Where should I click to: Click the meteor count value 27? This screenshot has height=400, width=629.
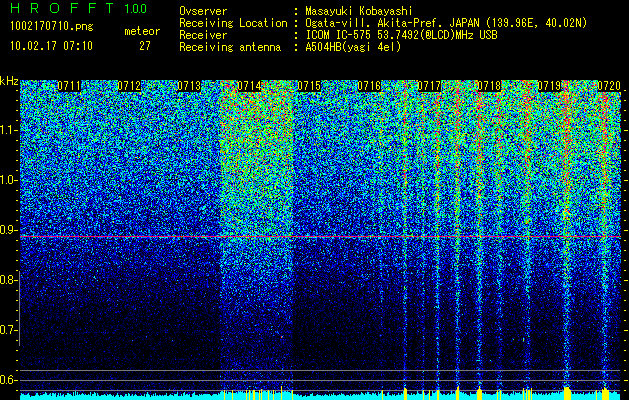[x=145, y=46]
